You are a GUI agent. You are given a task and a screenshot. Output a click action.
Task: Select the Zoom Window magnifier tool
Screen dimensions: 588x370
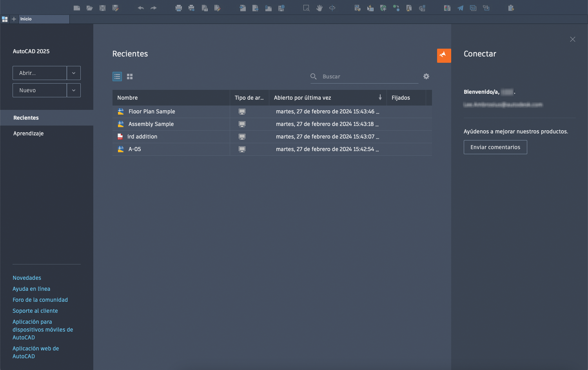pos(307,8)
